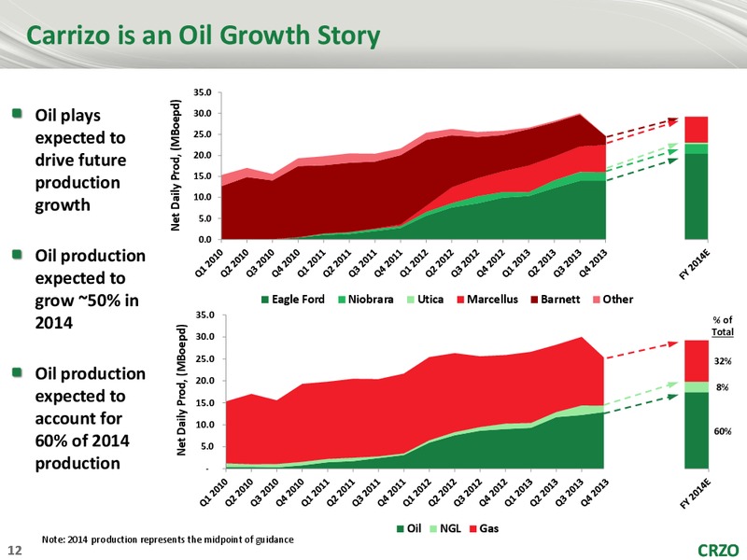Select the red gas segment of the 32% bar
Screen dimensions: 747x560
pyautogui.click(x=697, y=361)
